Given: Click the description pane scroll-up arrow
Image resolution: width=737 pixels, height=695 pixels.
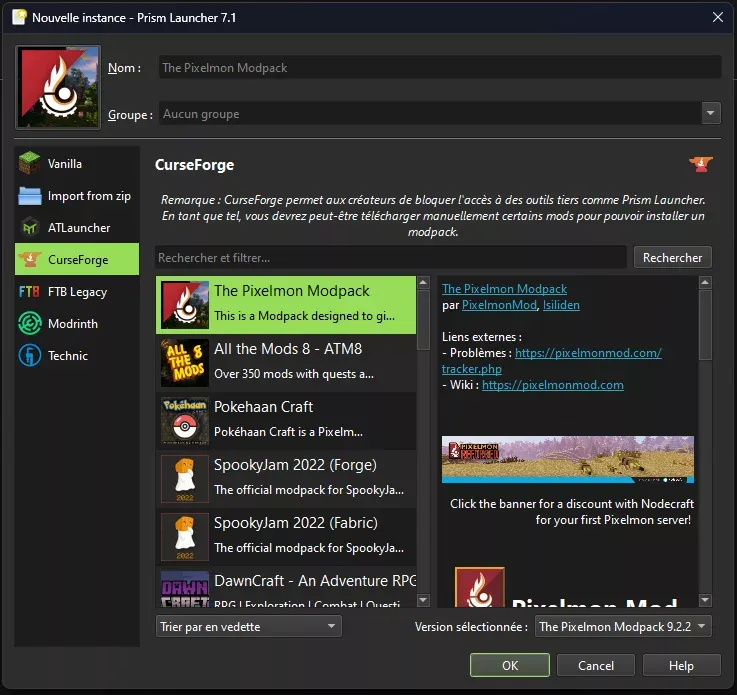Looking at the screenshot, I should pyautogui.click(x=705, y=282).
